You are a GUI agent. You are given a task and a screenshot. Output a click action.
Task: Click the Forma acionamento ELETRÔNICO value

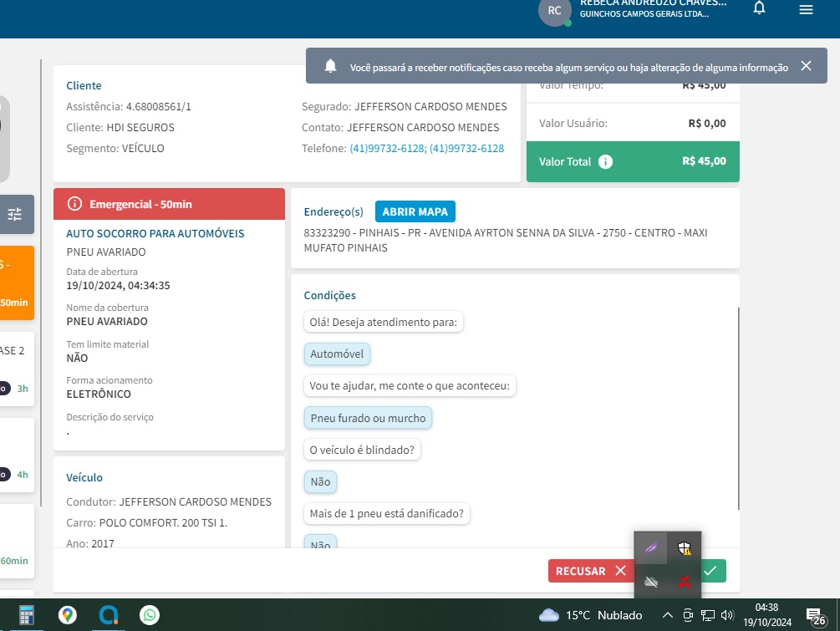click(99, 394)
